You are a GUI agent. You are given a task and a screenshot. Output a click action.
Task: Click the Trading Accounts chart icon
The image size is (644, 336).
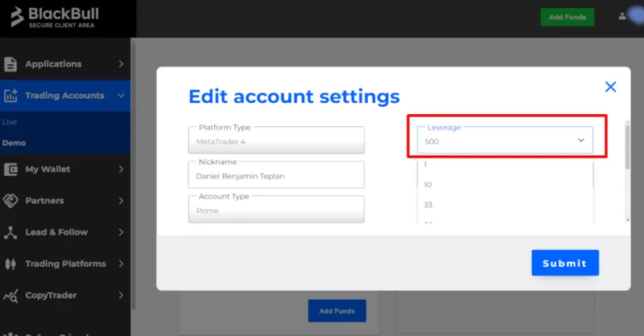tap(11, 96)
